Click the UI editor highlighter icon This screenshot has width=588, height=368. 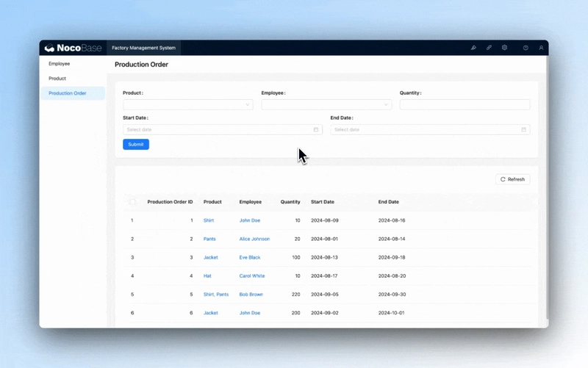473,48
